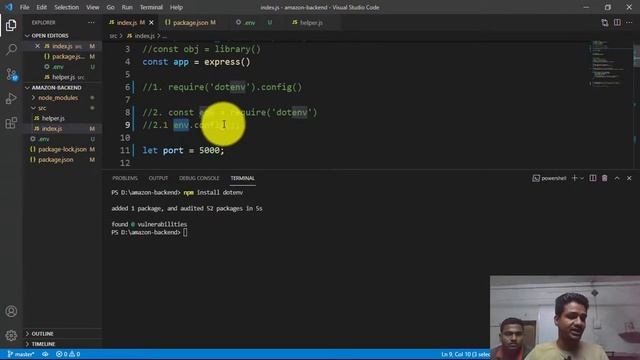
Task: Open the View menu
Action: tap(93, 7)
